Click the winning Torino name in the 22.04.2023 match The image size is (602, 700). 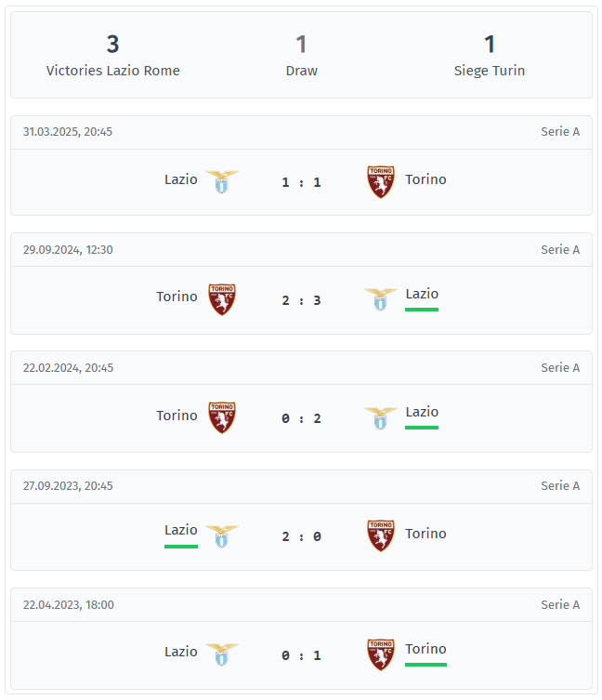425,649
